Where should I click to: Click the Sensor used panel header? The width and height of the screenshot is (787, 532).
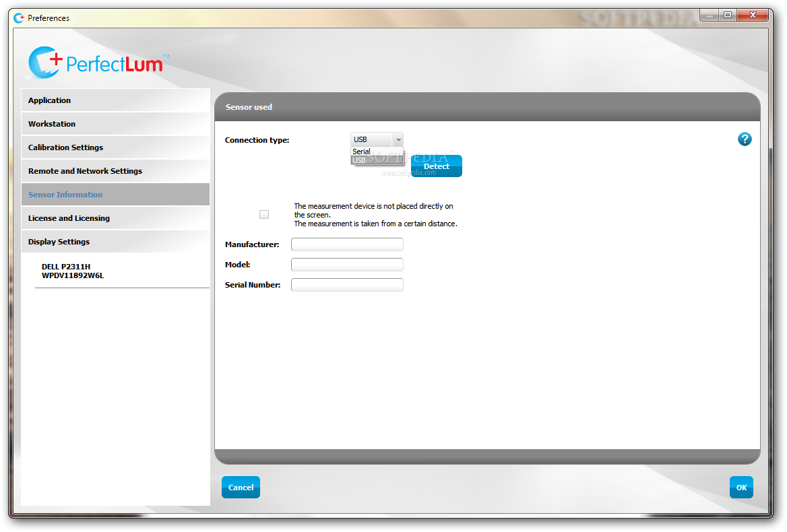487,107
